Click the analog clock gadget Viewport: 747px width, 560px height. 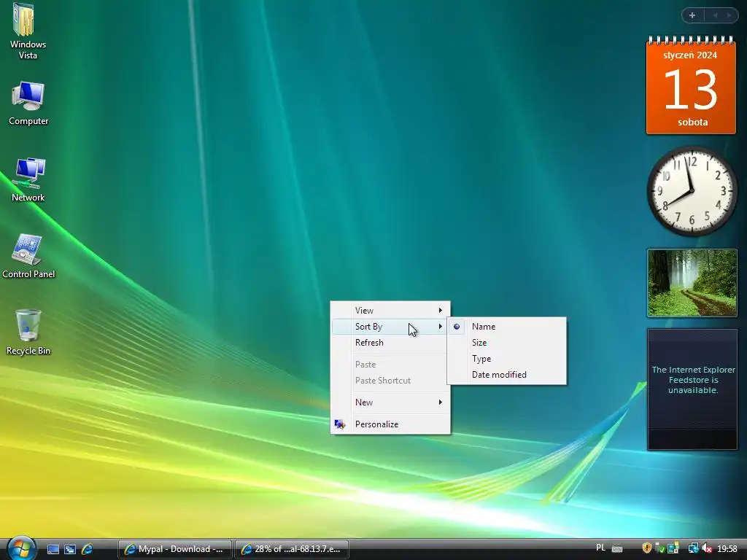click(692, 190)
